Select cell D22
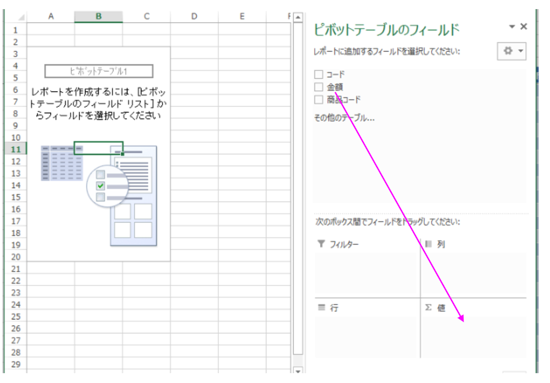The image size is (550, 383). [194, 281]
